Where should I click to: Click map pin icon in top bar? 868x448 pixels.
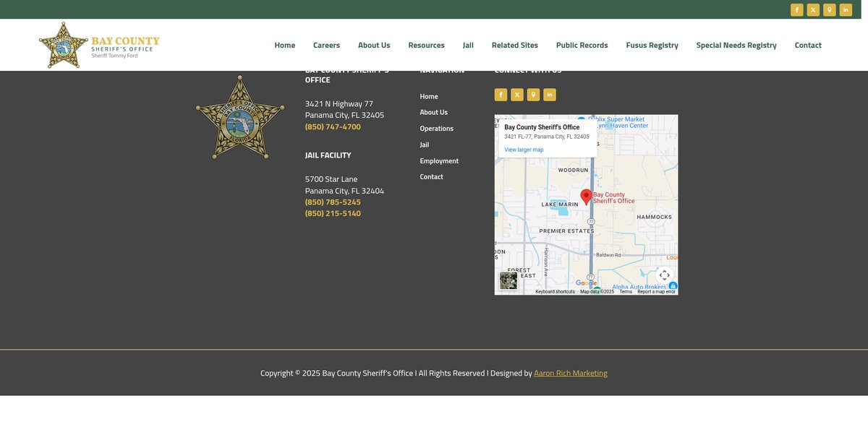point(830,10)
